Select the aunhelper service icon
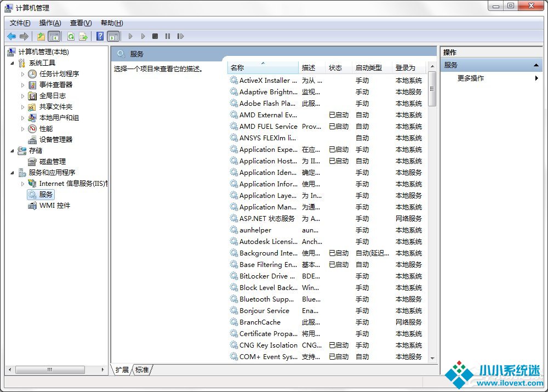Screen dimensions: 548x392 click(234, 230)
